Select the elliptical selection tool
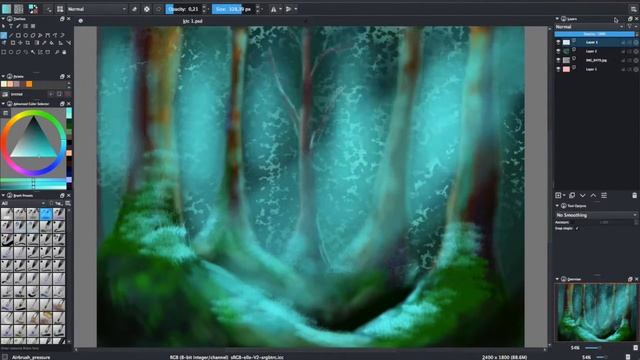 (x=11, y=52)
